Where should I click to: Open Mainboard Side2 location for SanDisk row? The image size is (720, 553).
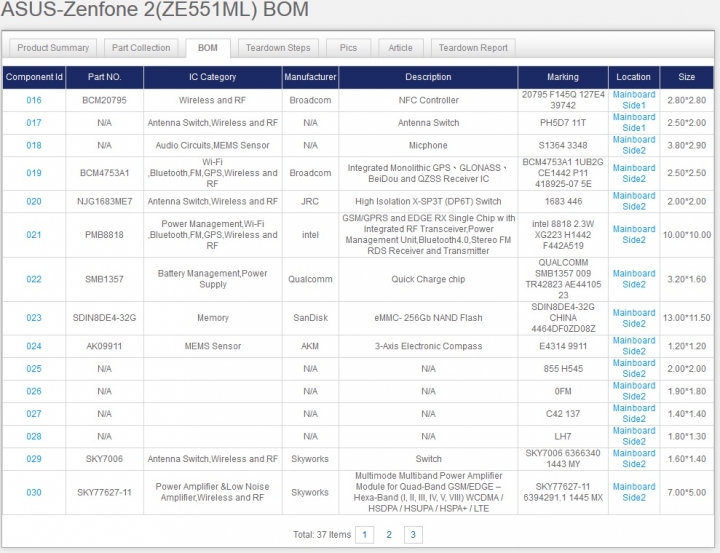(x=634, y=318)
